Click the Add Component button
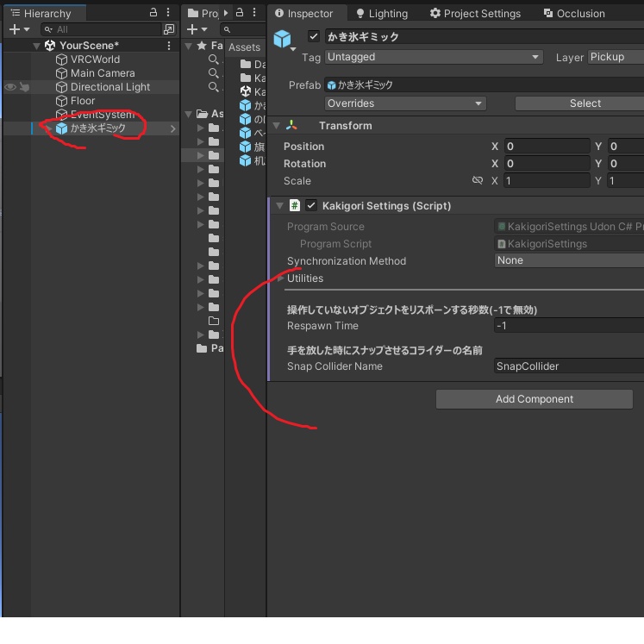 coord(535,399)
